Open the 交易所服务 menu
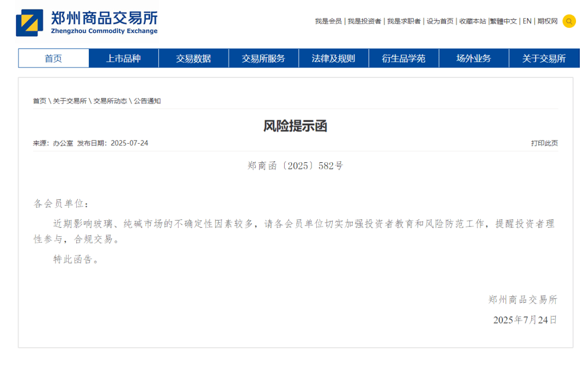The image size is (588, 367). [264, 58]
